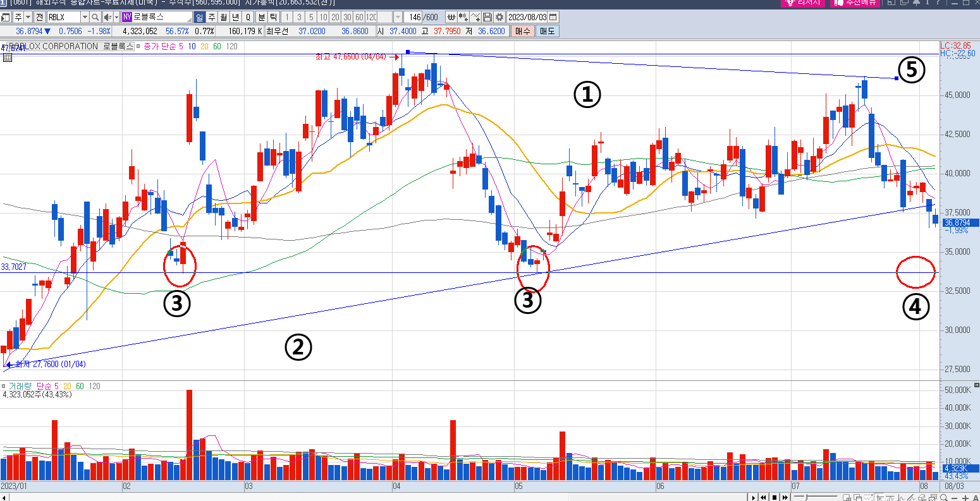This screenshot has width=980, height=501.
Task: Choose the 10 interval button in toolbar
Action: 323,17
